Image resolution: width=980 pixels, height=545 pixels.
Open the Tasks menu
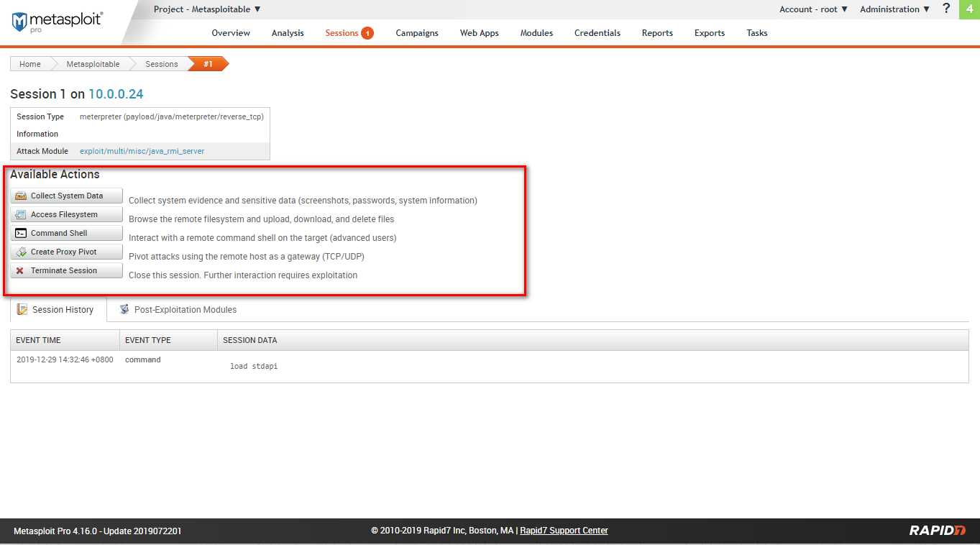(x=757, y=33)
